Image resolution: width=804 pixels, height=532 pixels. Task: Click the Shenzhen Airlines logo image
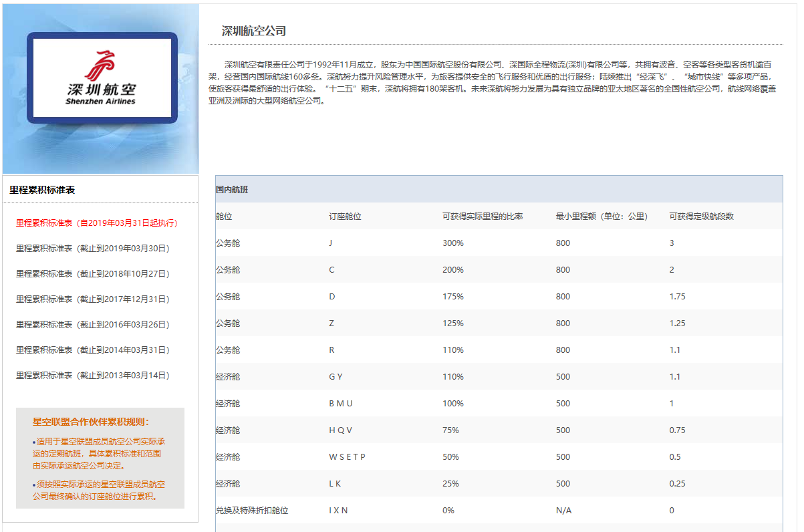(x=102, y=78)
